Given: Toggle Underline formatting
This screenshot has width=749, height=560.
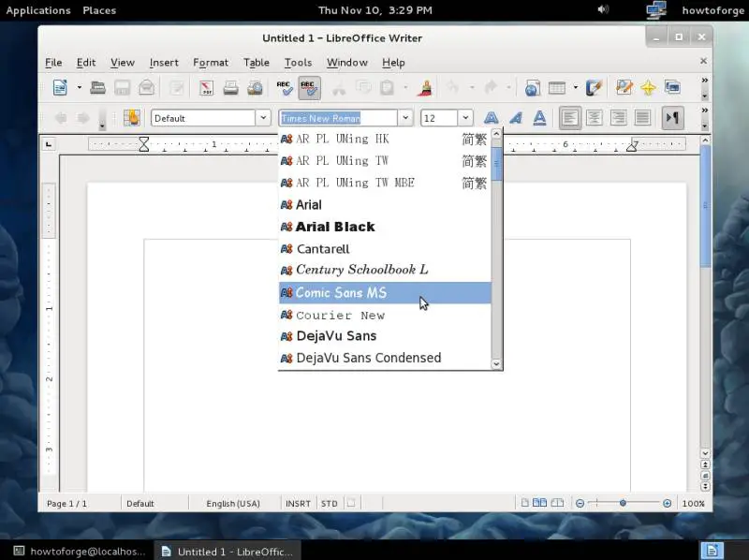Looking at the screenshot, I should 540,118.
